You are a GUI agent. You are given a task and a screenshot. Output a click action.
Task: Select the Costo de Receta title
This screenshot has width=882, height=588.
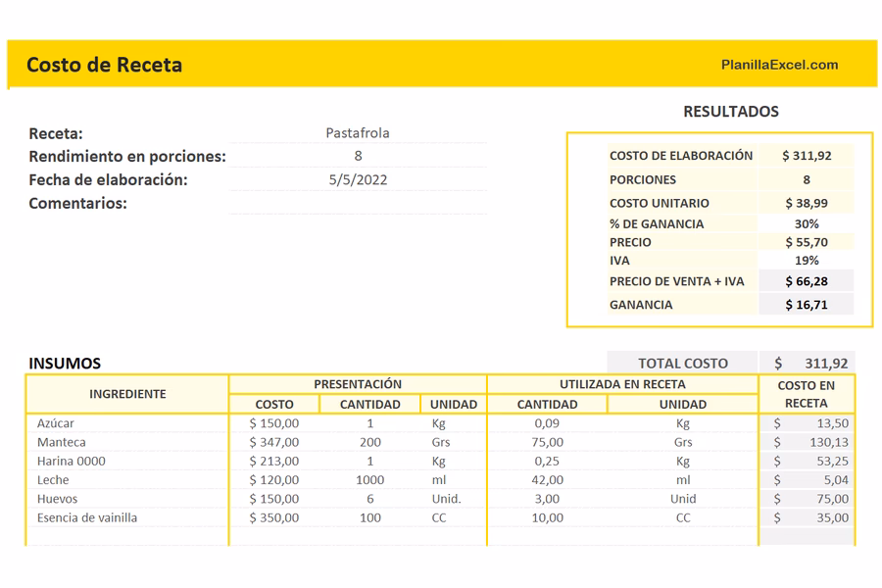(104, 65)
